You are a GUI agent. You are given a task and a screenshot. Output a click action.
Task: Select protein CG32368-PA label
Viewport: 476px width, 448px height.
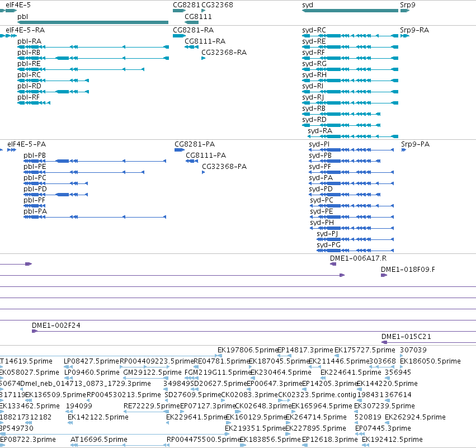224,167
